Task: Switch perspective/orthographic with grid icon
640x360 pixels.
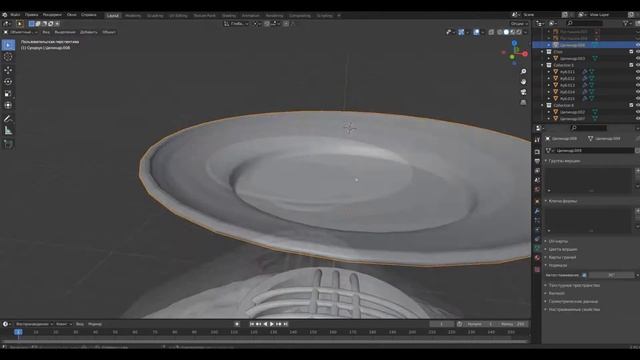Action: point(523,102)
